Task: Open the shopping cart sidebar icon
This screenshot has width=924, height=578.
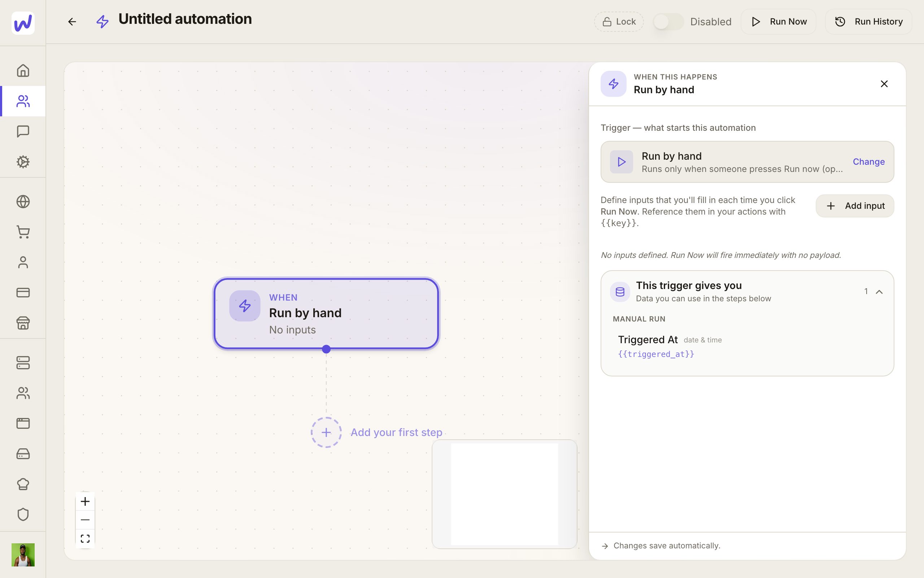Action: [23, 232]
